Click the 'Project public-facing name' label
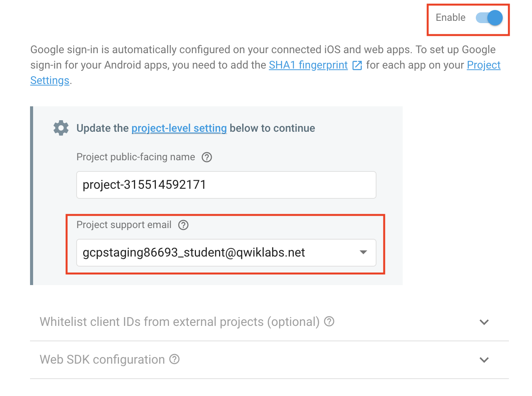 point(136,157)
